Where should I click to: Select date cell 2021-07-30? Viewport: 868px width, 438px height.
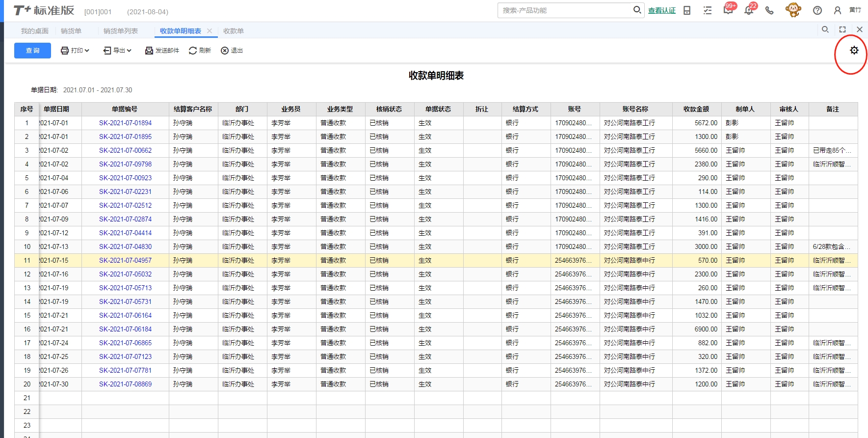tap(60, 384)
